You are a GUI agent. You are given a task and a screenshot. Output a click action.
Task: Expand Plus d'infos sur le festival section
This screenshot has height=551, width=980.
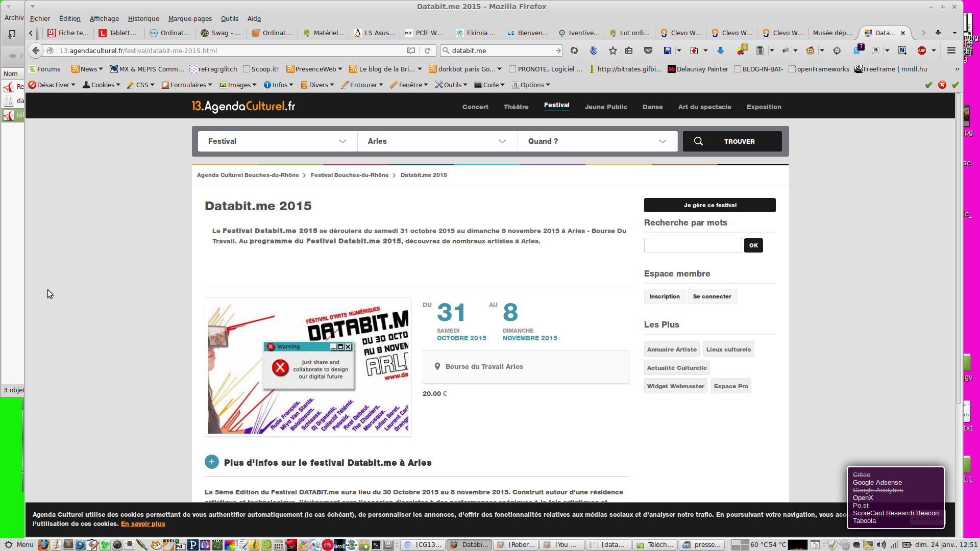[x=212, y=462]
